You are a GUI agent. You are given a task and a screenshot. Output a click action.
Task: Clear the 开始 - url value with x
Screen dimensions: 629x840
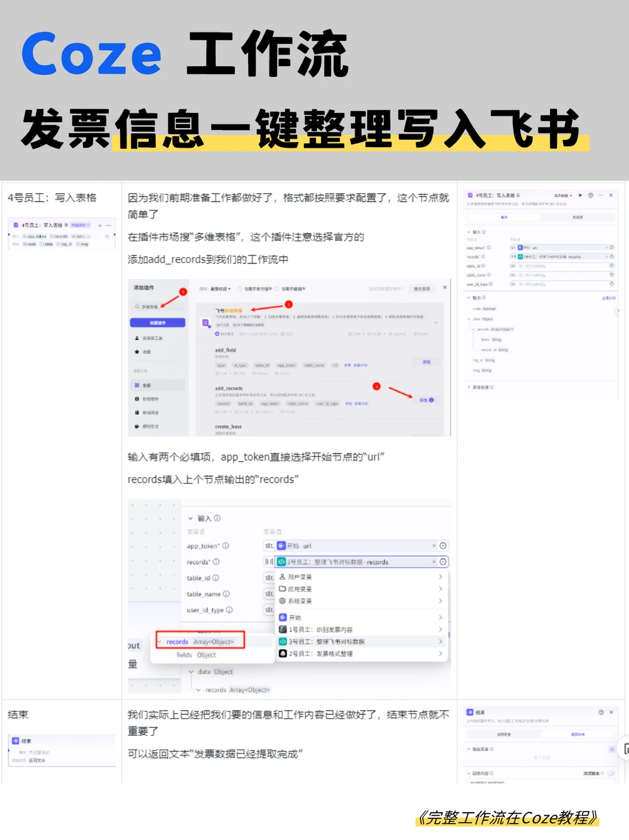[433, 546]
